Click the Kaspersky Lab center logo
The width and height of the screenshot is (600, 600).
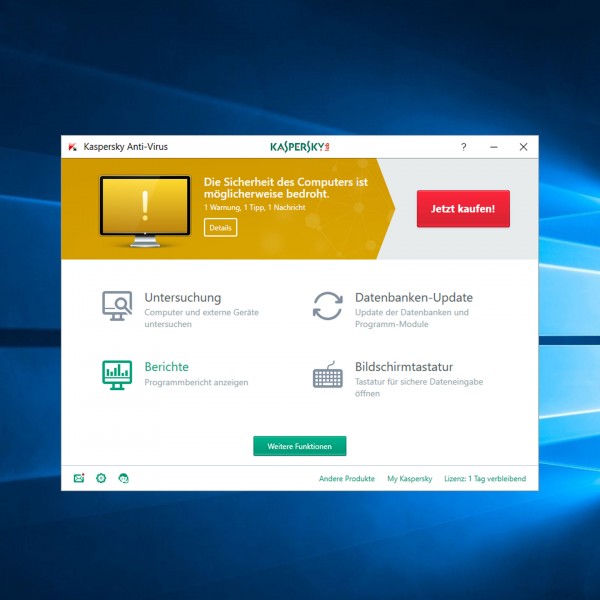pyautogui.click(x=300, y=147)
